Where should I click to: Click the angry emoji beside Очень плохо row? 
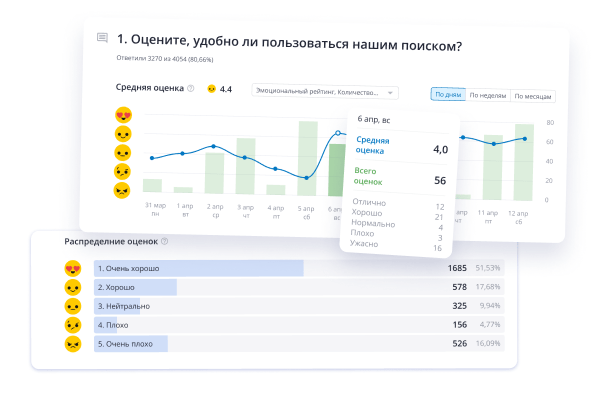click(x=72, y=344)
